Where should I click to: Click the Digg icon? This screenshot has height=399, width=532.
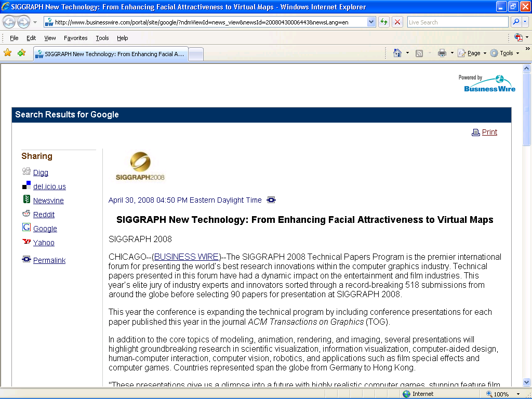(26, 171)
